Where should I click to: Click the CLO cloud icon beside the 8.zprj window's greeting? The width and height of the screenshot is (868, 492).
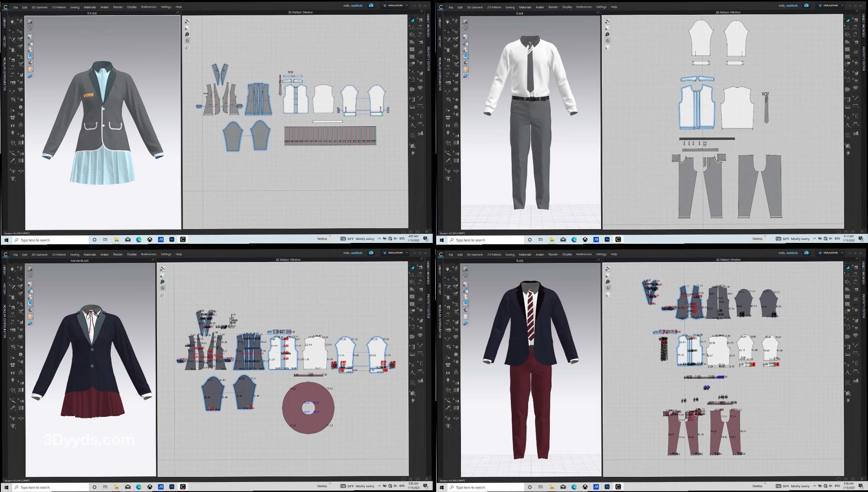806,253
